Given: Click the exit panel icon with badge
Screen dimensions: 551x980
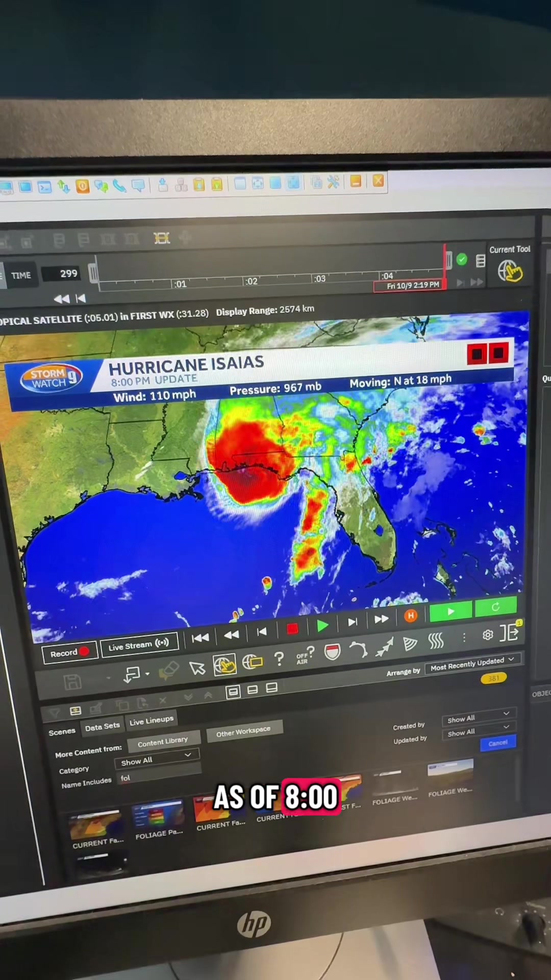Looking at the screenshot, I should [510, 632].
